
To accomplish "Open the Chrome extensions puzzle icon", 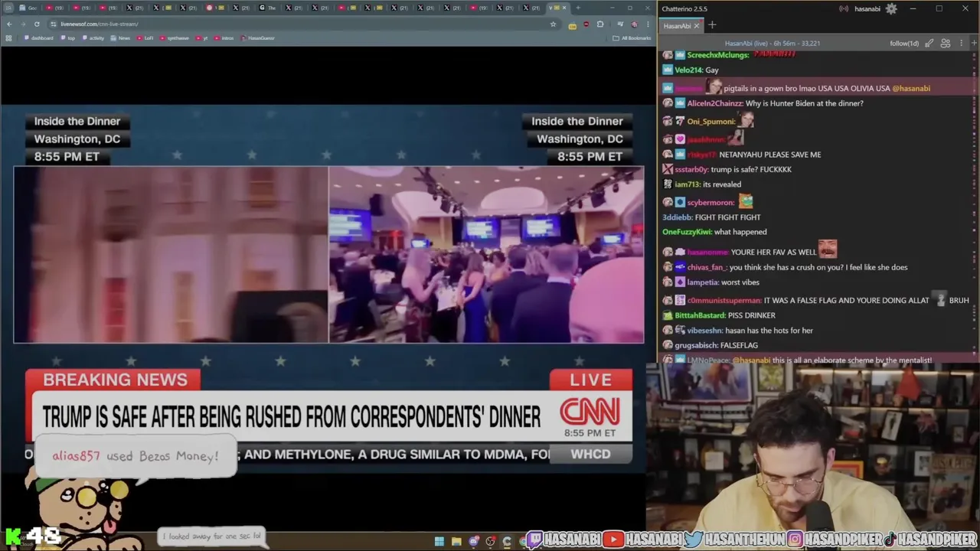I will click(600, 24).
